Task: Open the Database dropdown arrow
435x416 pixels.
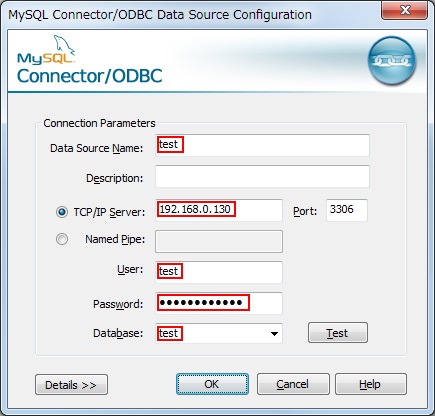Action: [x=274, y=334]
